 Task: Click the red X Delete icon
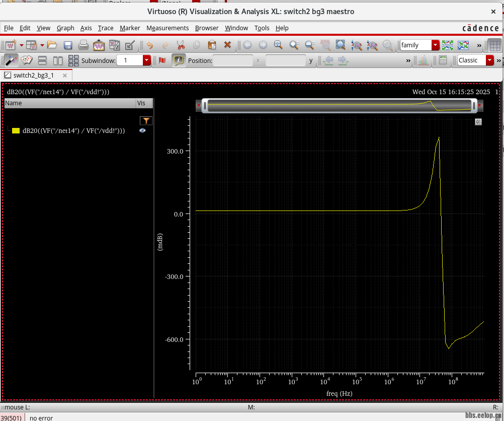[x=227, y=45]
